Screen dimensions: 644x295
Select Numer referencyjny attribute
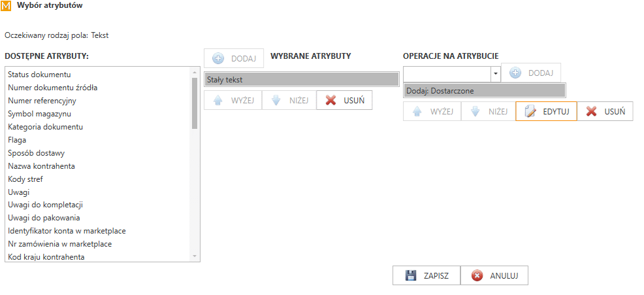pos(99,100)
